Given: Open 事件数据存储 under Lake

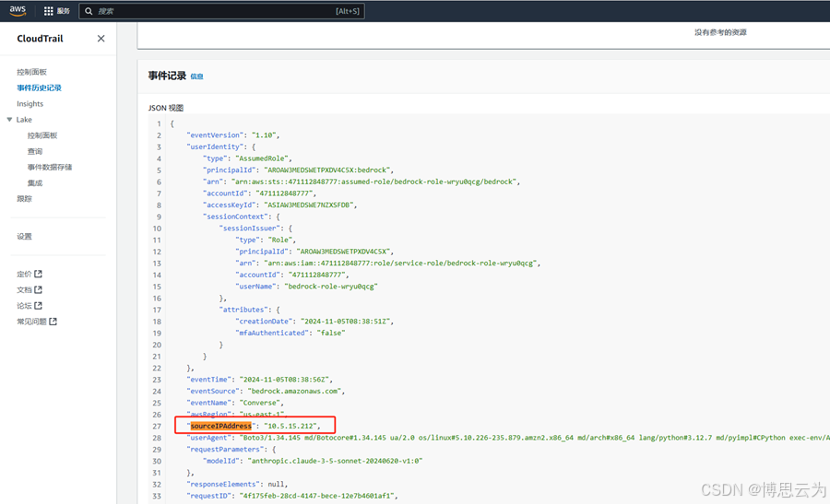Looking at the screenshot, I should (x=50, y=167).
